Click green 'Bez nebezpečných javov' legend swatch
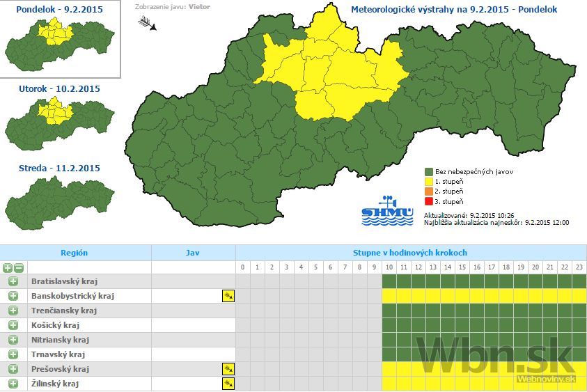The width and height of the screenshot is (587, 392). 429,172
